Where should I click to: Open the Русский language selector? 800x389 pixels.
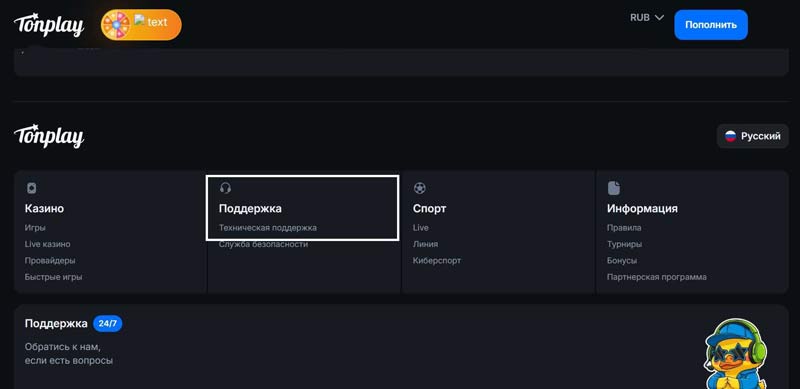pos(753,136)
